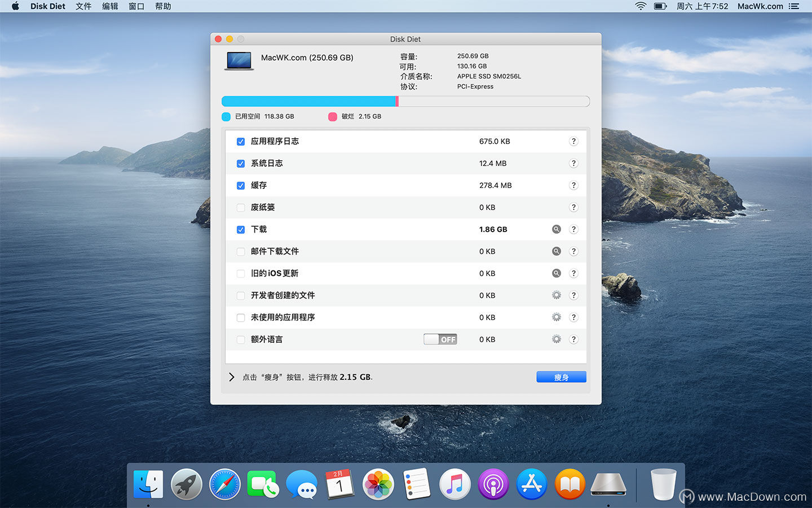Image resolution: width=812 pixels, height=508 pixels.
Task: Uncheck 缓存 checkbox
Action: pos(241,186)
